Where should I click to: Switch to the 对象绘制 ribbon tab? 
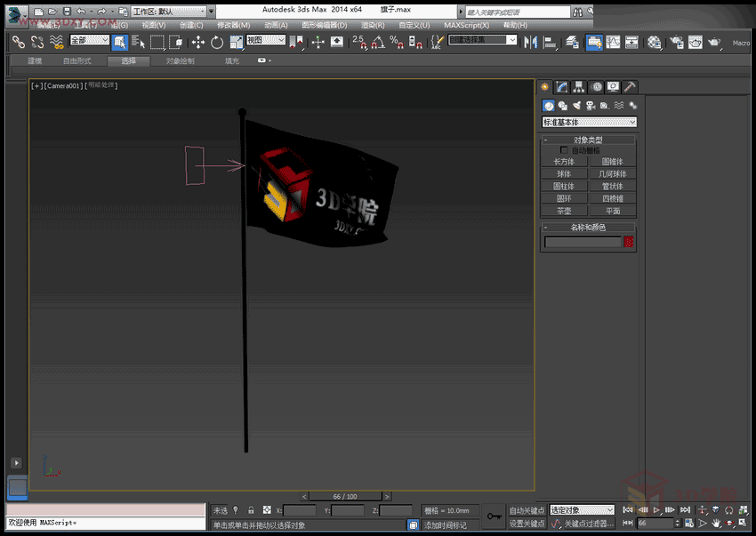tap(180, 60)
